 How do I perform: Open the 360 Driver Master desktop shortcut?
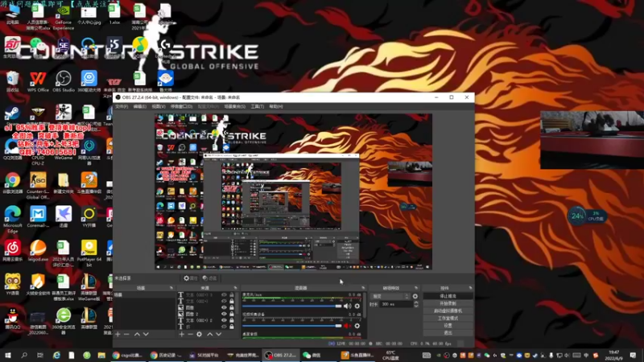click(89, 81)
